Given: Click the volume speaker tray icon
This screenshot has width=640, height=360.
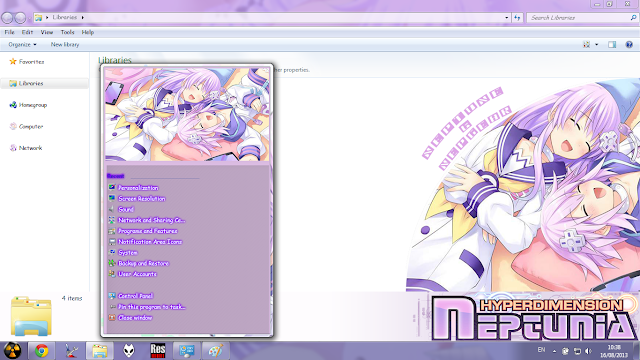Looking at the screenshot, I should coord(588,351).
